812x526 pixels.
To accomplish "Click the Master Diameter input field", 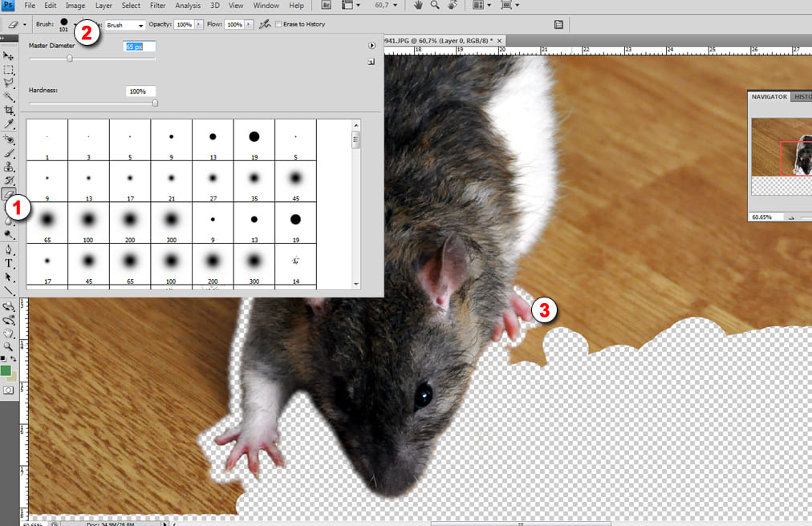I will (139, 47).
